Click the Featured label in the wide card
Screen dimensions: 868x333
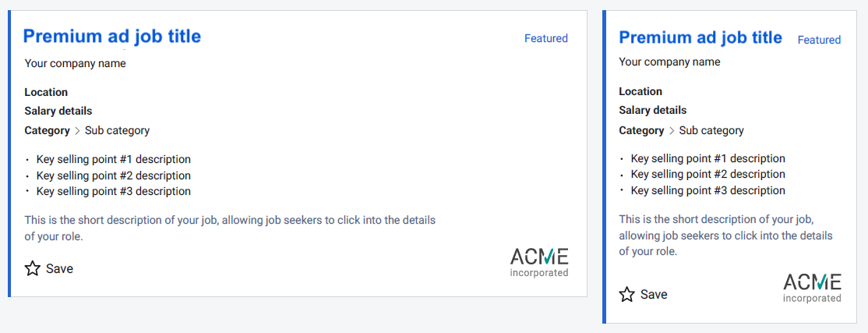pos(545,38)
